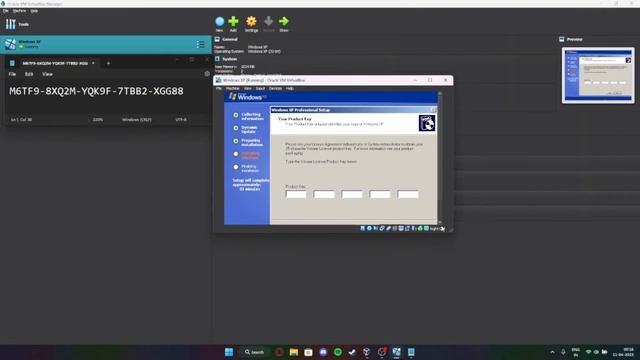This screenshot has width=640, height=360.
Task: Open the Notepad zoom level 220% in status bar
Action: 98,120
